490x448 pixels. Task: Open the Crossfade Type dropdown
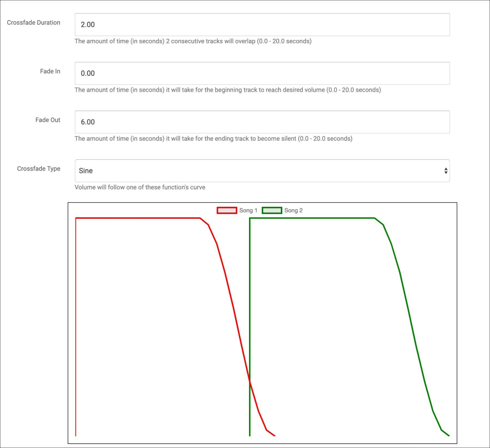(x=262, y=171)
